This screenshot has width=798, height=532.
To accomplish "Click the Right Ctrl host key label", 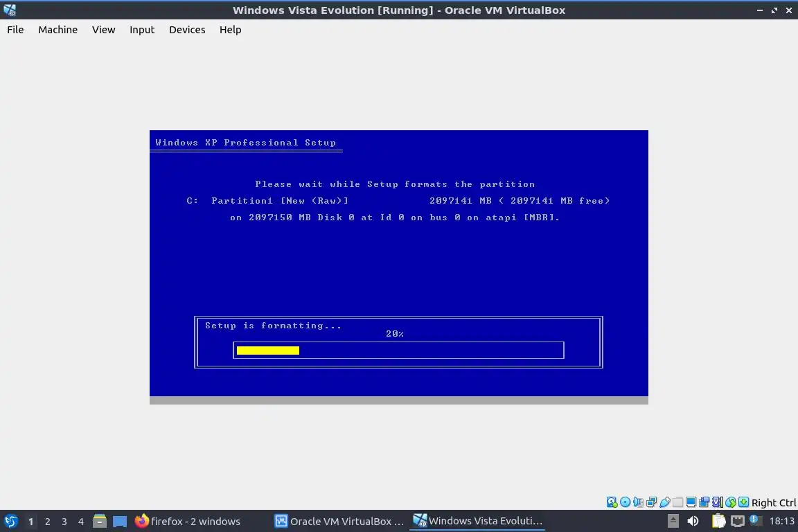I will pyautogui.click(x=774, y=503).
